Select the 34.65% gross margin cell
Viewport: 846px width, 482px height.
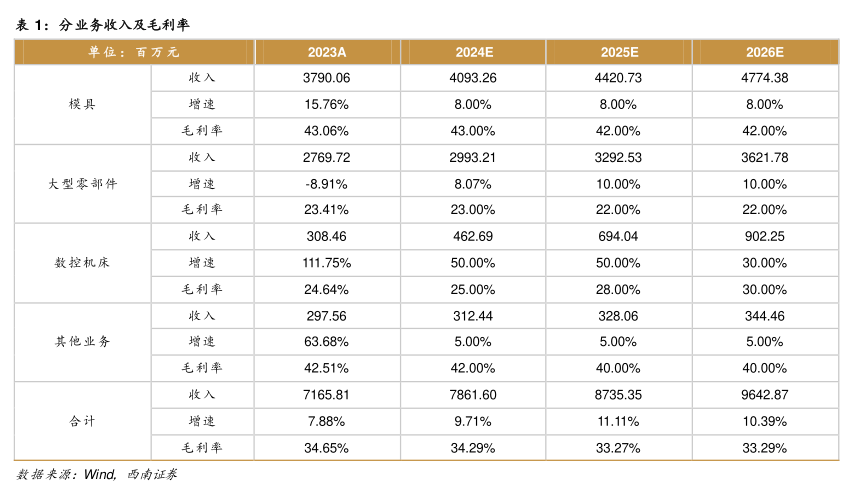coord(326,447)
